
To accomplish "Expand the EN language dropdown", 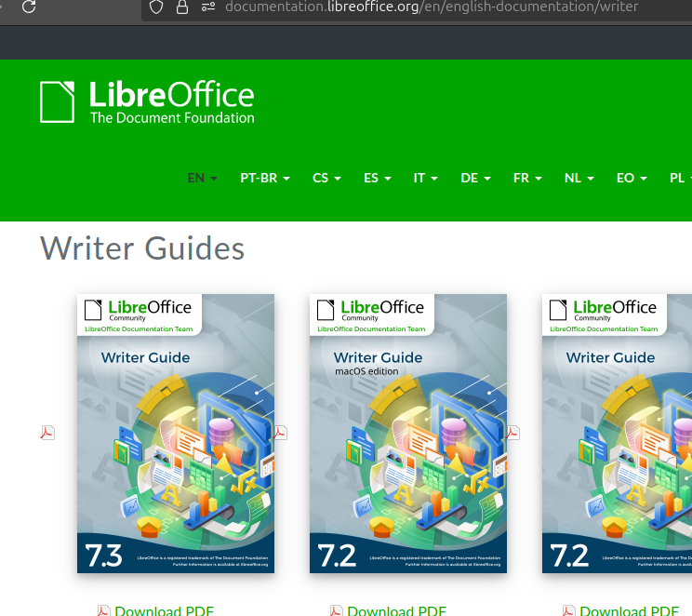I will (x=202, y=178).
